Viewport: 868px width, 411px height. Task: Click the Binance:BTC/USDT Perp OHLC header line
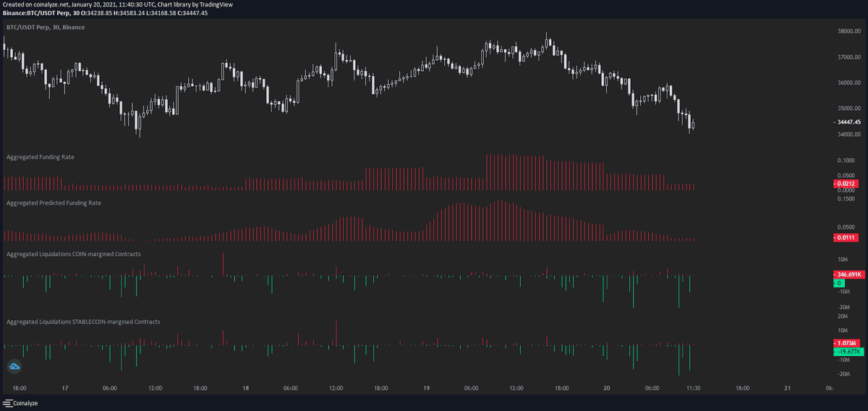(105, 13)
